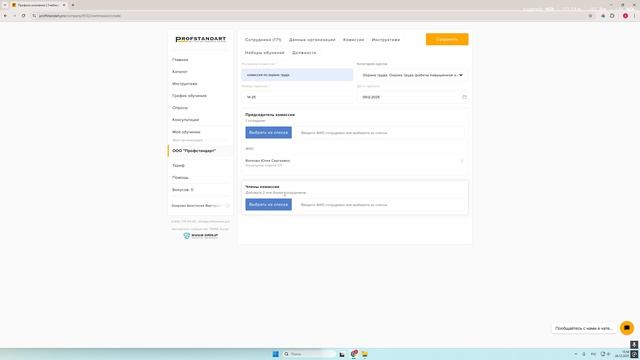
Task: Click the commission name input field
Action: coord(297,75)
